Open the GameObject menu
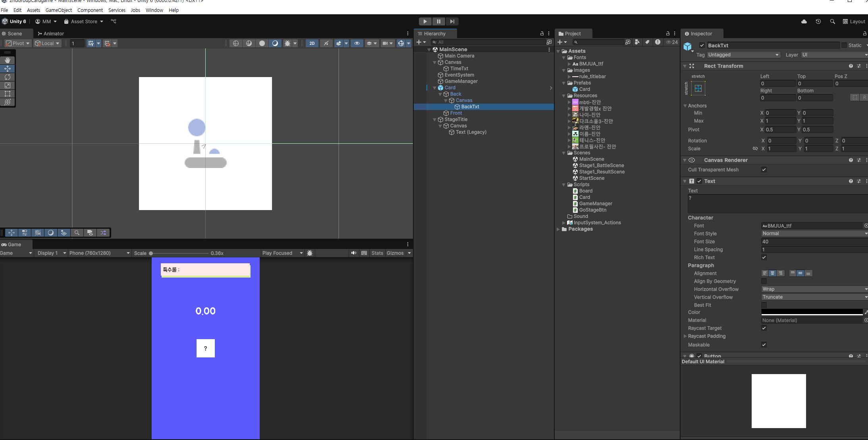 (58, 10)
